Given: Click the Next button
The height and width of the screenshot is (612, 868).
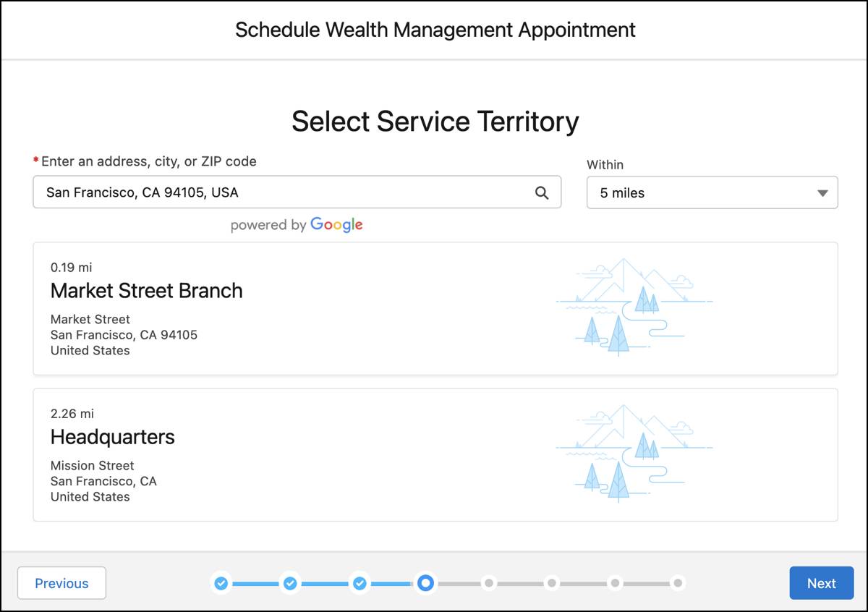Looking at the screenshot, I should pyautogui.click(x=822, y=583).
